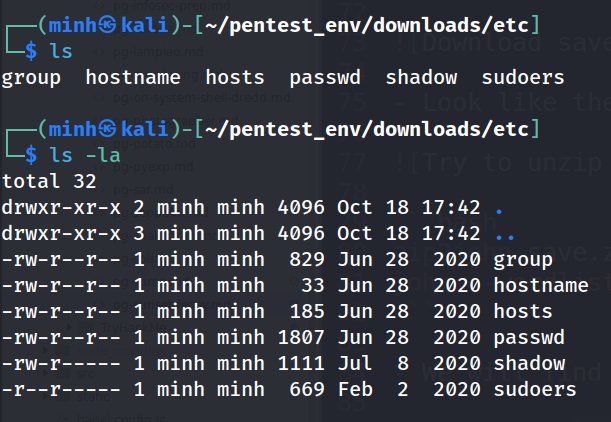The image size is (611, 422).
Task: Click the ".." parent directory entry
Action: 506,233
